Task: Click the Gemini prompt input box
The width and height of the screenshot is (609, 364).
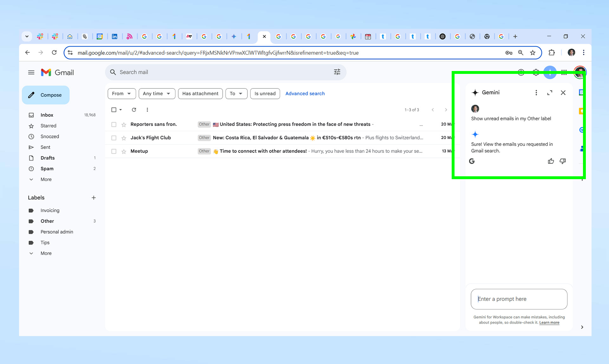Action: tap(519, 299)
